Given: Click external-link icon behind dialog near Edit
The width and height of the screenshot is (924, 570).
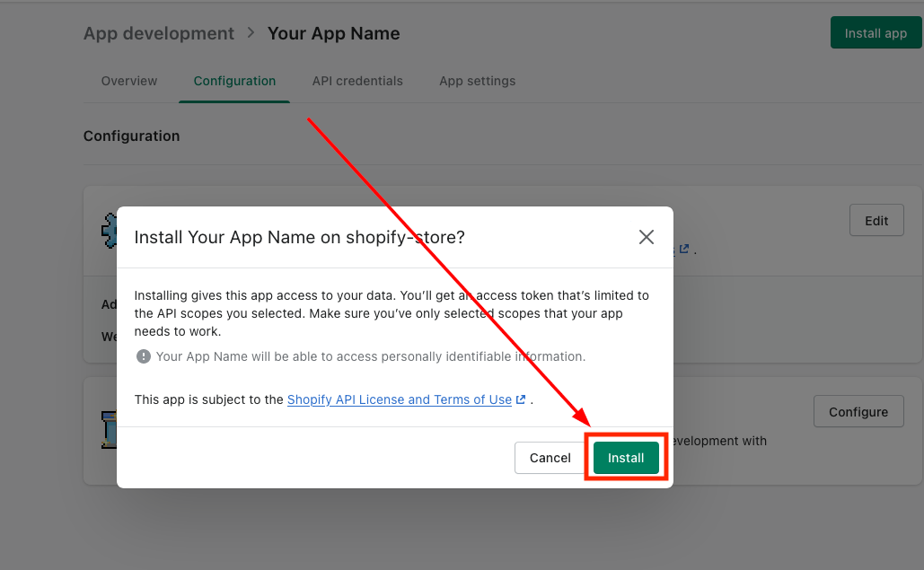Looking at the screenshot, I should 684,249.
